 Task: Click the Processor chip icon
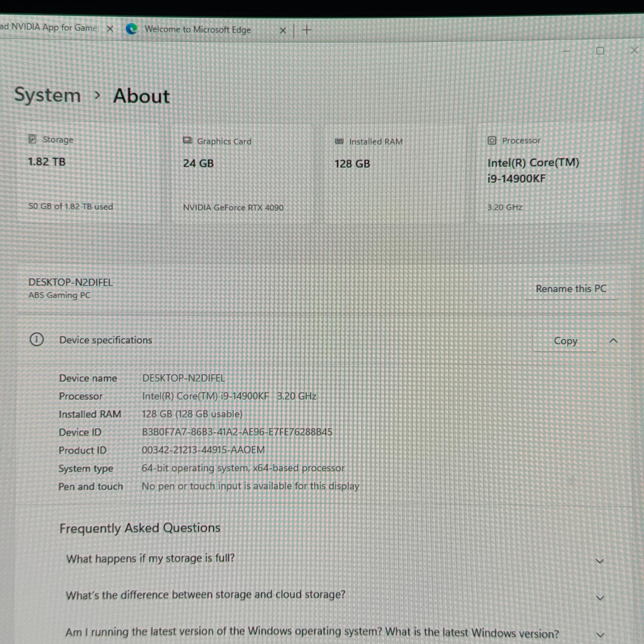pyautogui.click(x=492, y=140)
